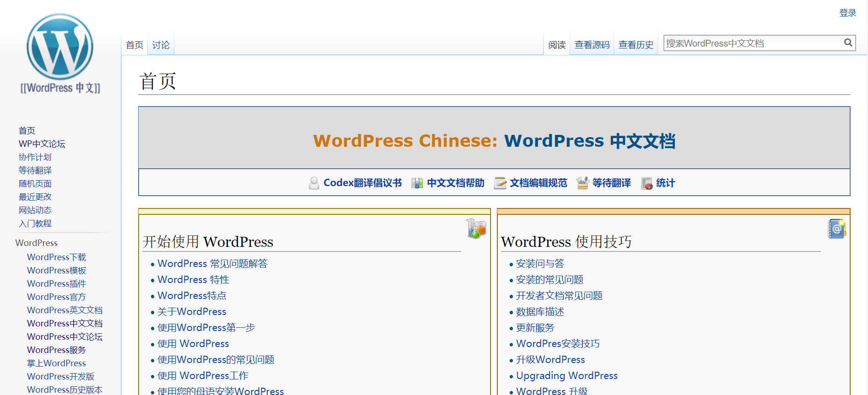
Task: Open 安装问与答 link
Action: (540, 264)
